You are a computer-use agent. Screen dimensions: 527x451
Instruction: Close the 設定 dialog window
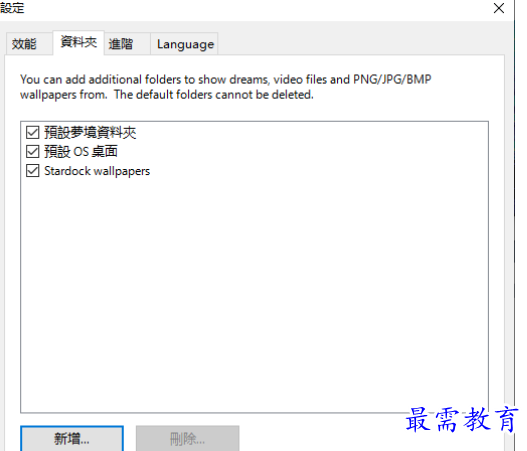click(x=499, y=8)
